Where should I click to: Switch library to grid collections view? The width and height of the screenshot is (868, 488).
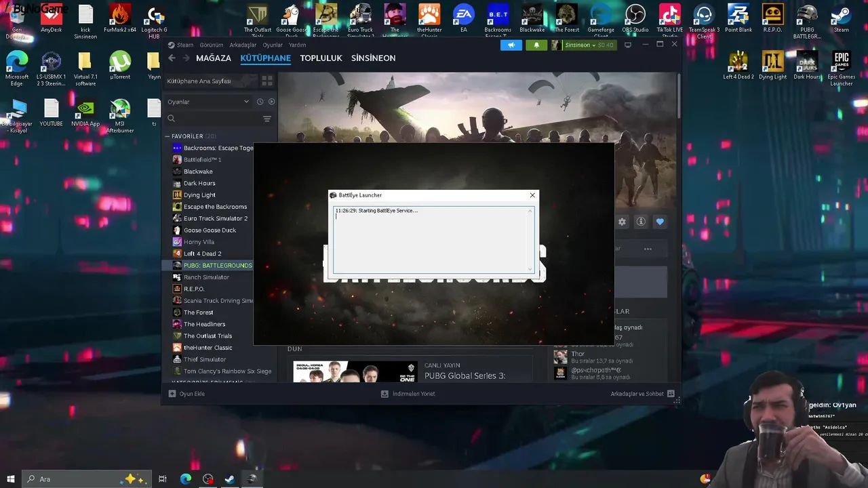point(267,81)
